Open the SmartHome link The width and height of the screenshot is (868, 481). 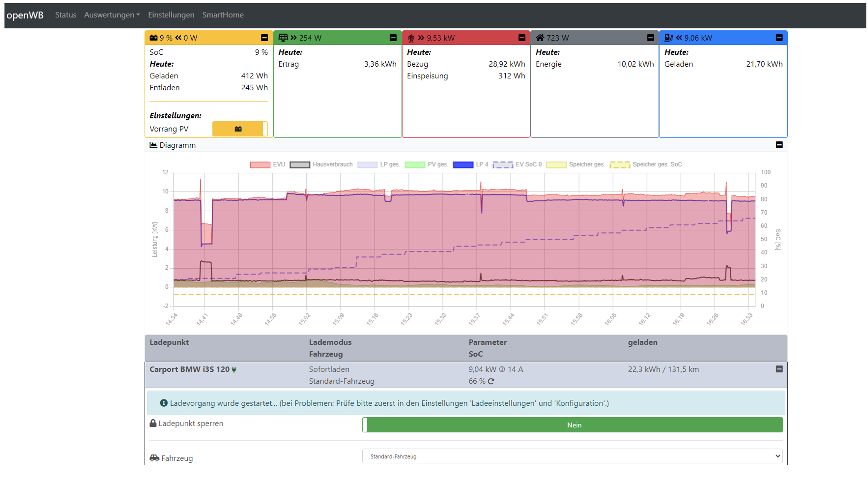coord(223,15)
